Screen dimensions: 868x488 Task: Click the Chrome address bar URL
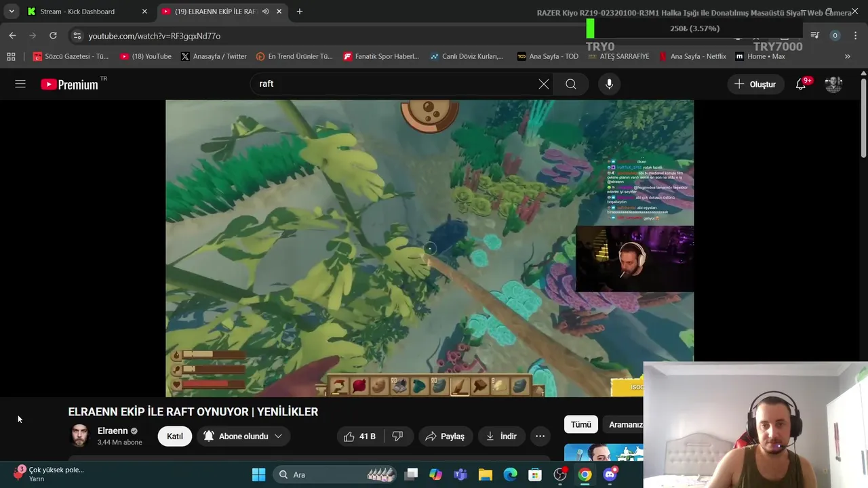pos(155,36)
